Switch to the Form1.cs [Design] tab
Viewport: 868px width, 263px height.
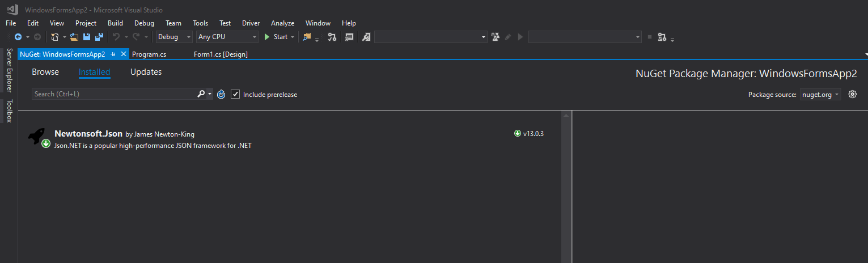pos(221,54)
